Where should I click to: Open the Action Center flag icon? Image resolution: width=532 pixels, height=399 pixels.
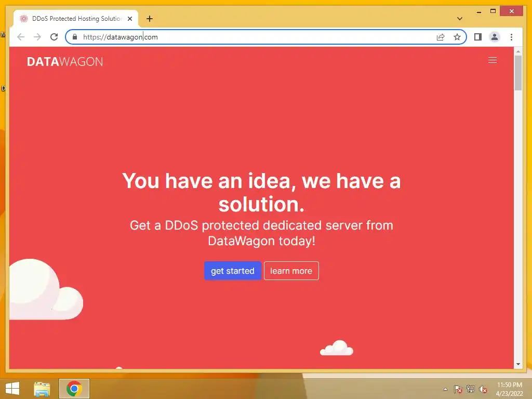click(x=458, y=389)
